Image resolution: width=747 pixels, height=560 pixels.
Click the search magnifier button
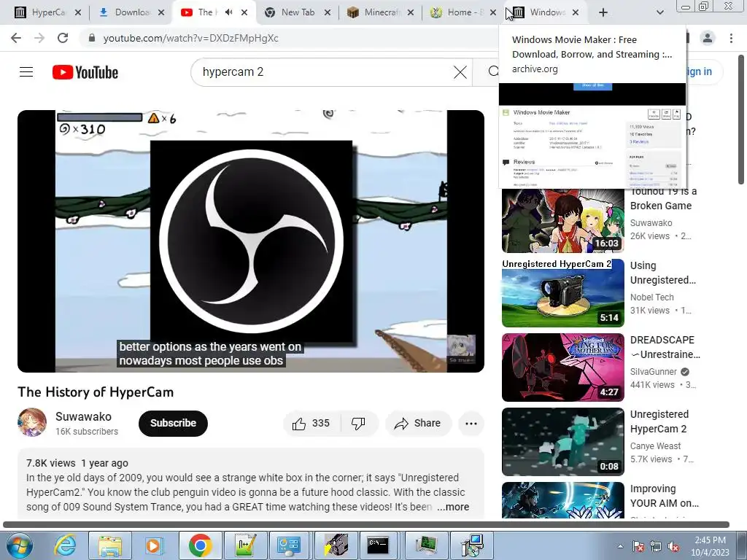pos(493,72)
